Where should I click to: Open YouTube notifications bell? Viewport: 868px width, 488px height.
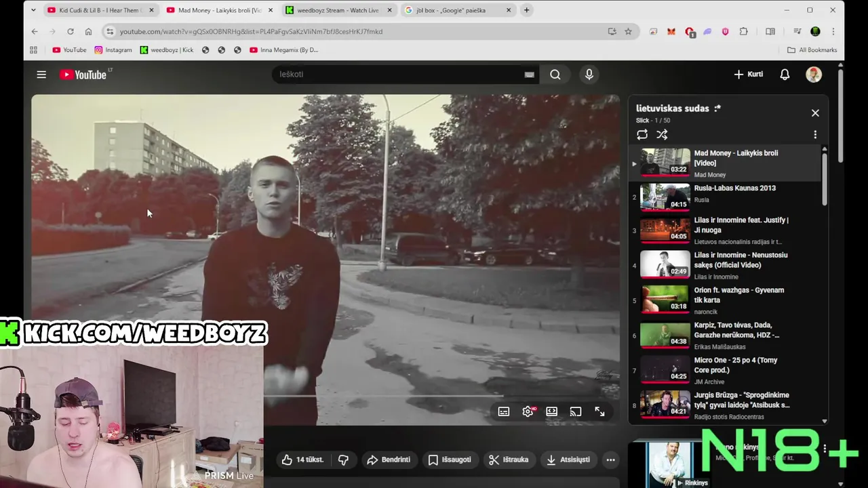[x=785, y=75]
